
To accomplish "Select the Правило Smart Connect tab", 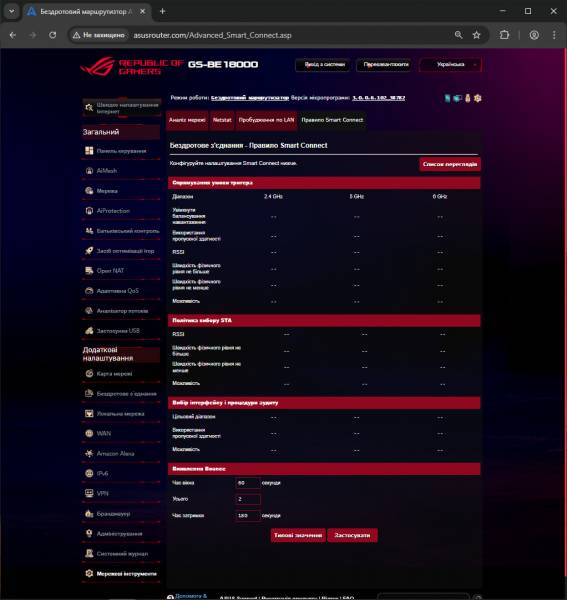I will click(332, 120).
